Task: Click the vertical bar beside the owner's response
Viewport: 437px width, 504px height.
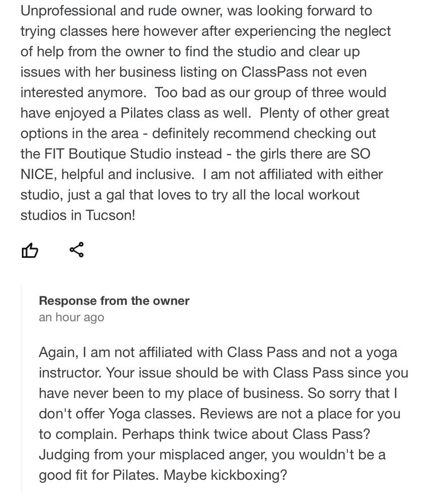Action: pyautogui.click(x=22, y=389)
